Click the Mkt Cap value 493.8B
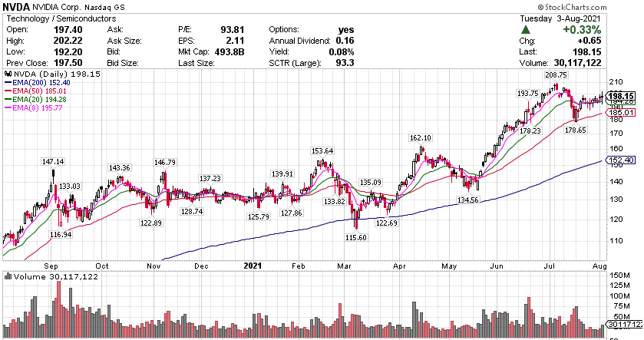The height and width of the screenshot is (340, 644). (230, 51)
